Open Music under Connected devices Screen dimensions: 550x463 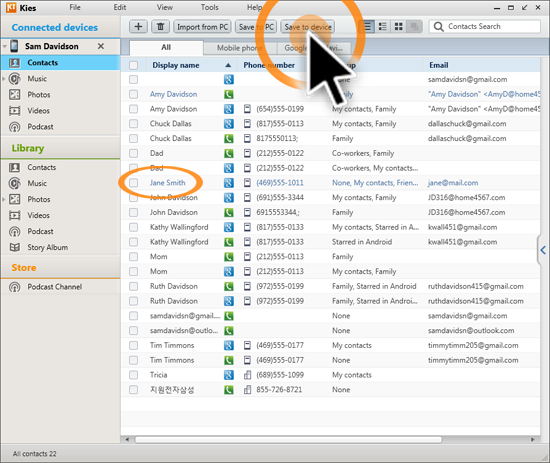click(x=37, y=79)
